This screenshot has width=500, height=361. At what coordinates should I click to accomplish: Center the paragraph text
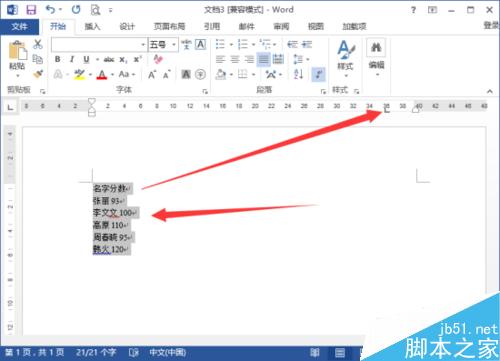click(235, 59)
